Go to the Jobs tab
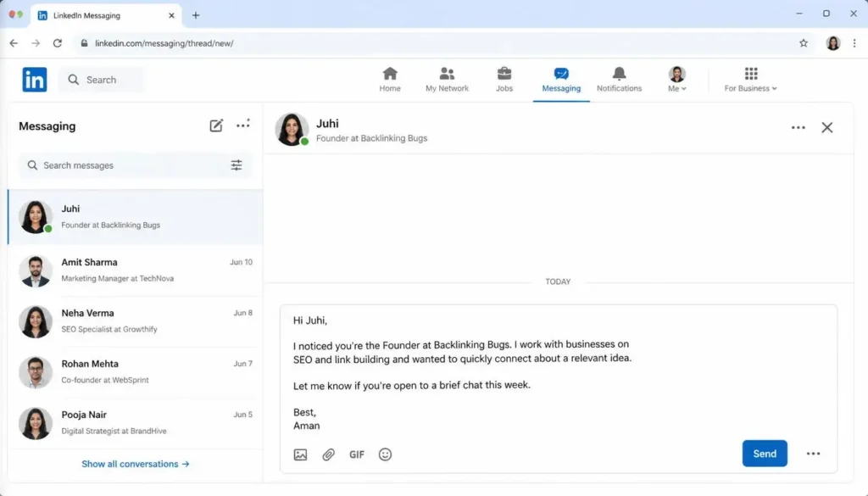This screenshot has width=868, height=496. pyautogui.click(x=504, y=80)
